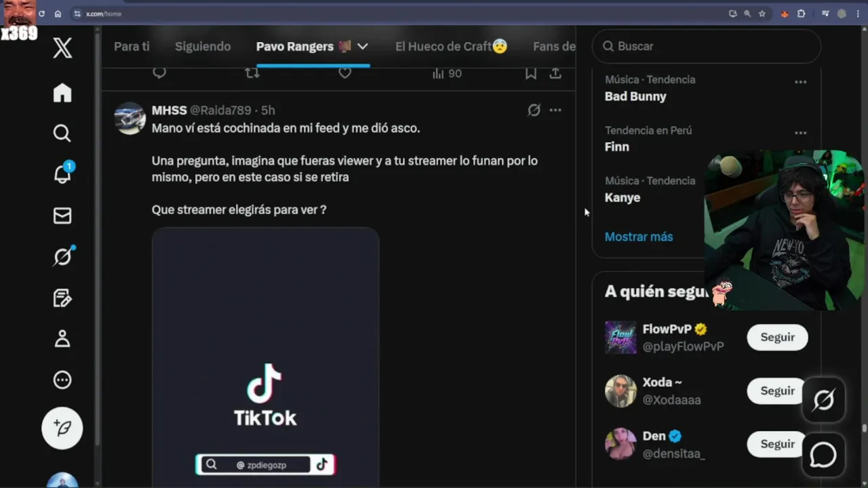Open site info icon left of x.com URL
Viewport: 868px width, 488px height.
pyautogui.click(x=77, y=14)
